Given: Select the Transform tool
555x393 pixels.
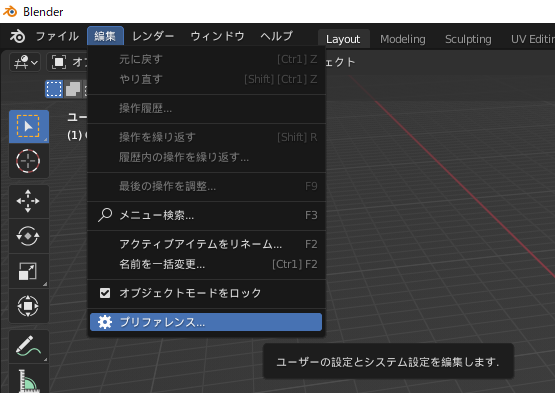Looking at the screenshot, I should click(29, 306).
